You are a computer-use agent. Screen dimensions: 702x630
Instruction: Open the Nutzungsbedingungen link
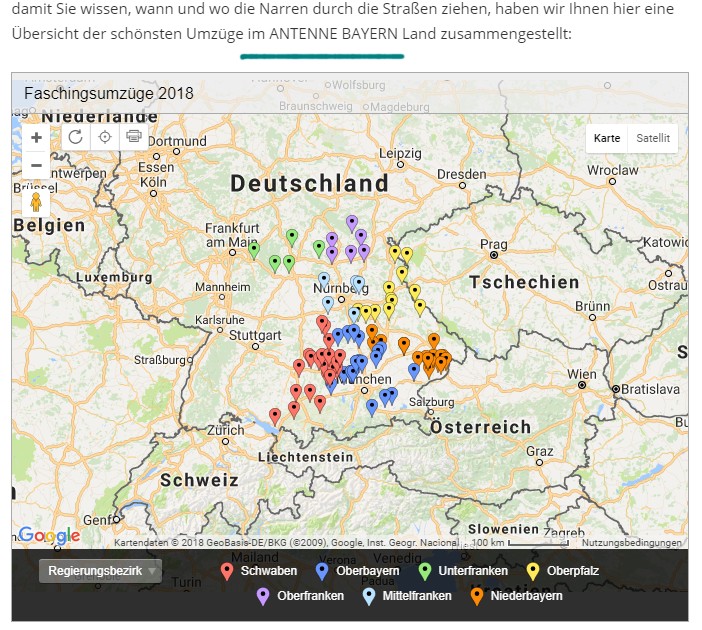coord(631,543)
